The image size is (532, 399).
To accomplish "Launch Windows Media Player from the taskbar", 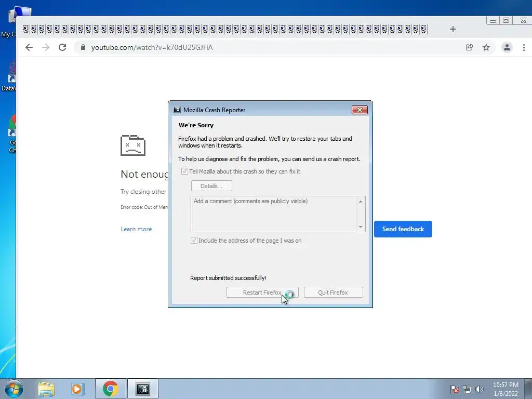I will (78, 389).
